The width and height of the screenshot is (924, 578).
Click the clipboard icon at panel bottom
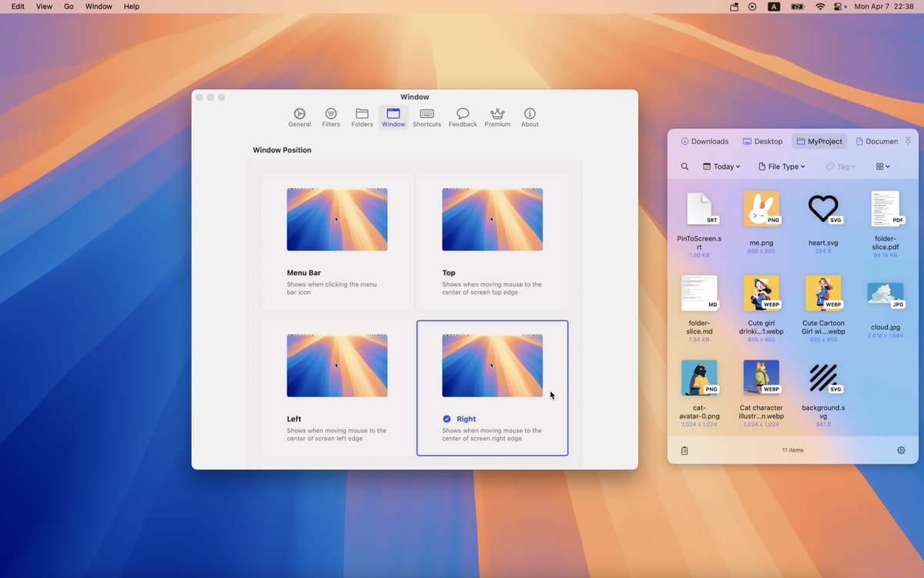pyautogui.click(x=685, y=450)
